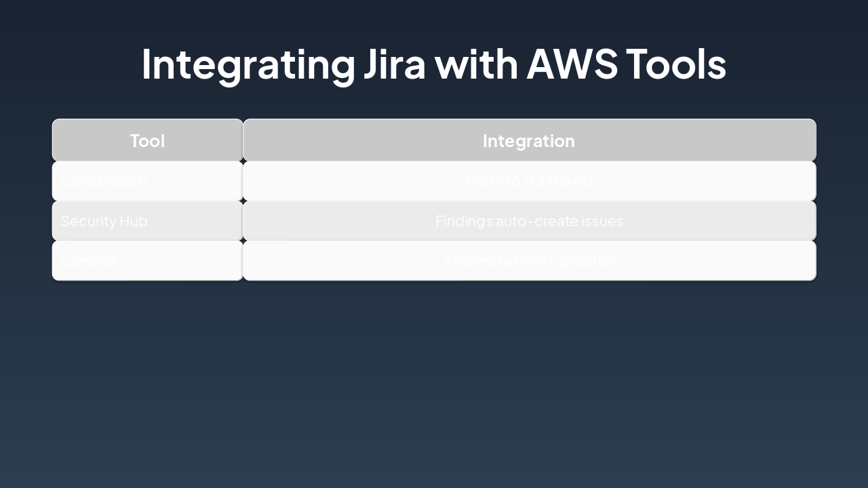Click the "Automate ticket updates" cell

[x=529, y=261]
